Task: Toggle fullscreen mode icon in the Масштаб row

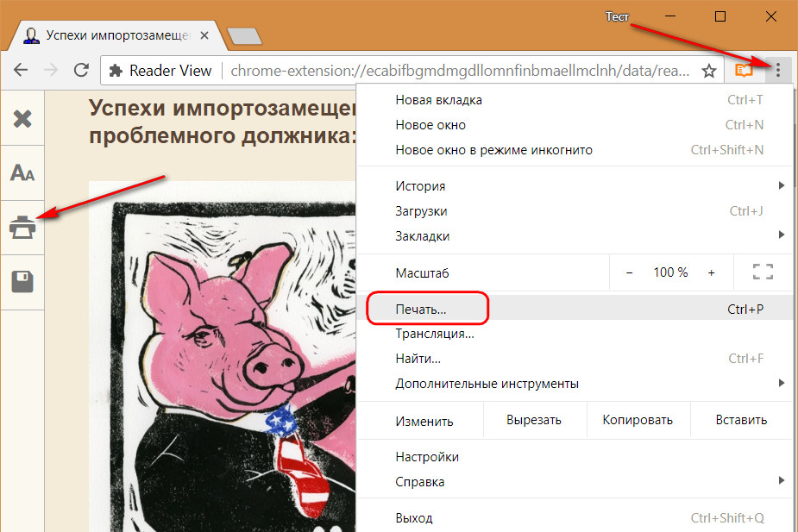Action: tap(763, 272)
